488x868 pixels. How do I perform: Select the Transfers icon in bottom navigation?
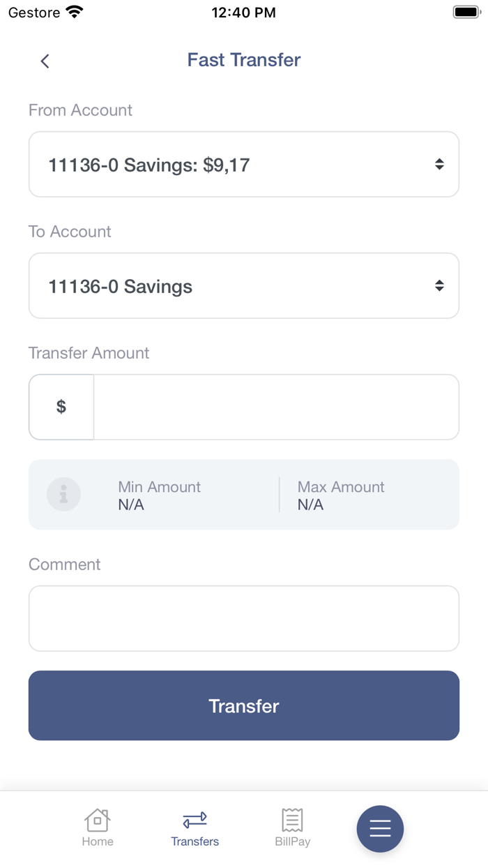pos(195,821)
